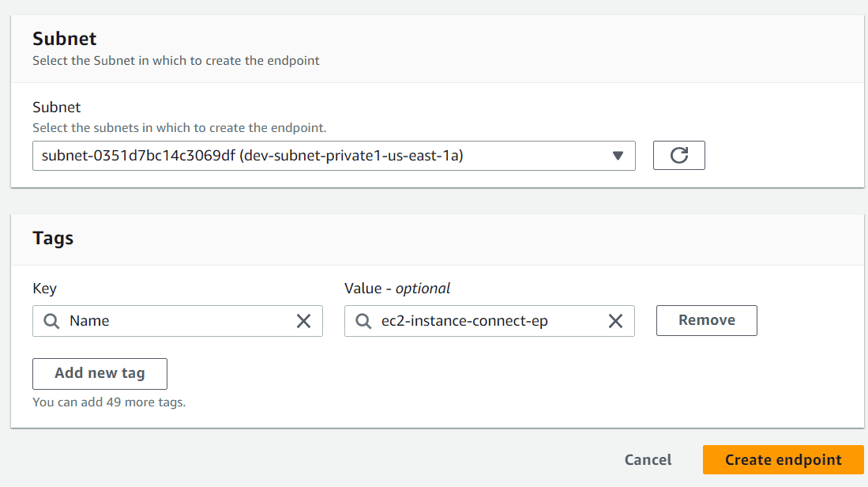Clear the Name tag key
The width and height of the screenshot is (868, 487).
(x=303, y=321)
